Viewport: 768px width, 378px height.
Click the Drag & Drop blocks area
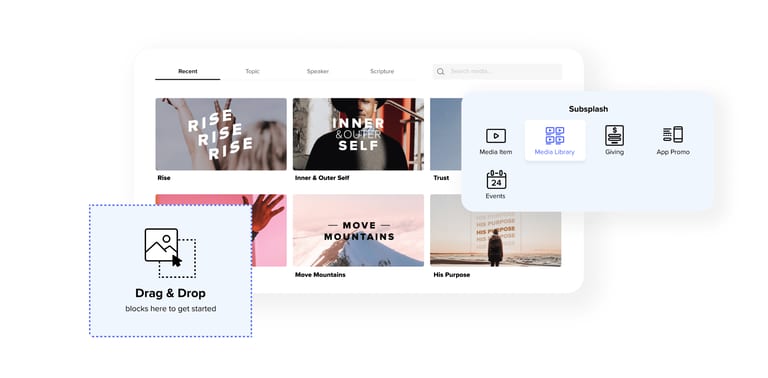tap(170, 271)
